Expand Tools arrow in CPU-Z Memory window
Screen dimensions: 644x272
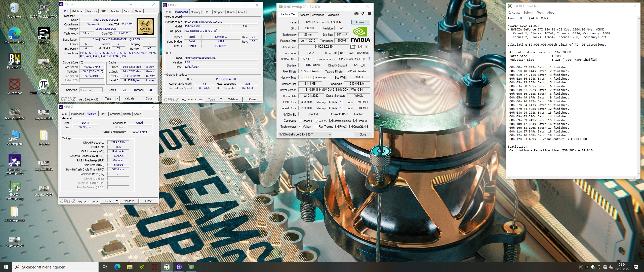pos(117,201)
